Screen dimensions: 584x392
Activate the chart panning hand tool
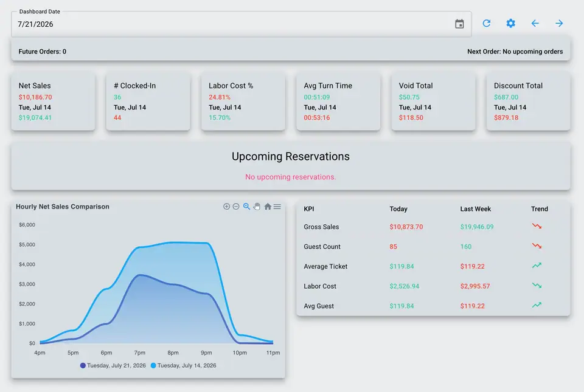257,207
